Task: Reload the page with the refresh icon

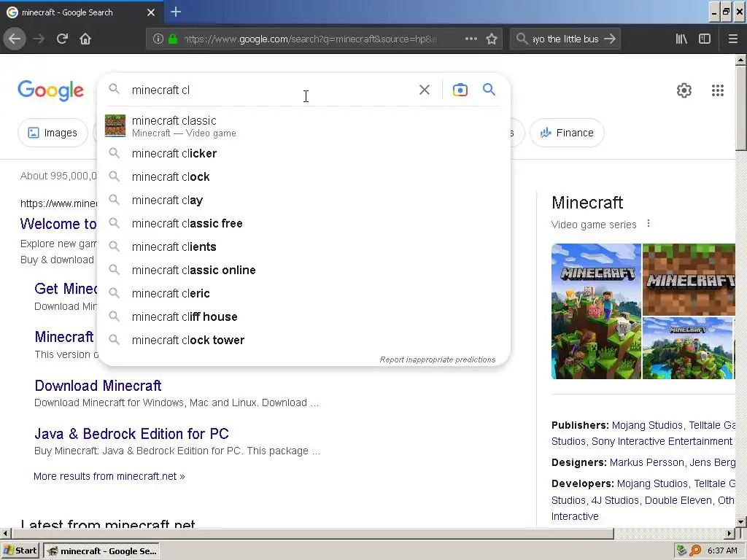Action: [62, 39]
